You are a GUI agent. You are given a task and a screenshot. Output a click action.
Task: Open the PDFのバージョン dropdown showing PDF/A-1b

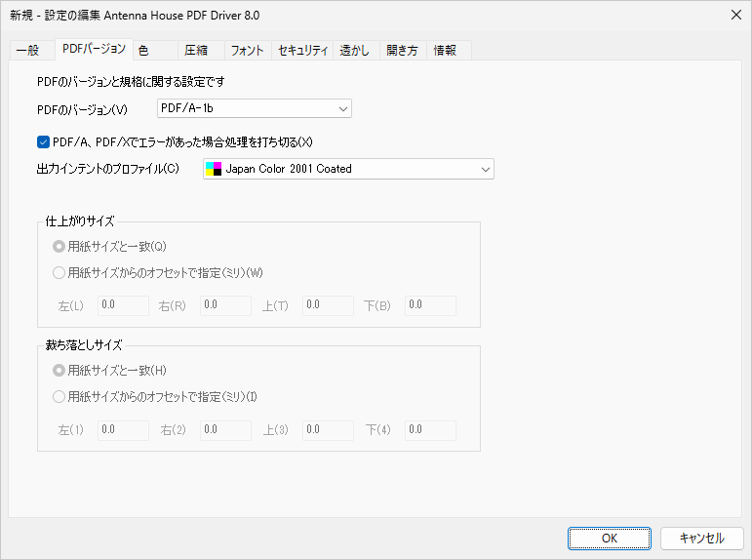pos(255,108)
